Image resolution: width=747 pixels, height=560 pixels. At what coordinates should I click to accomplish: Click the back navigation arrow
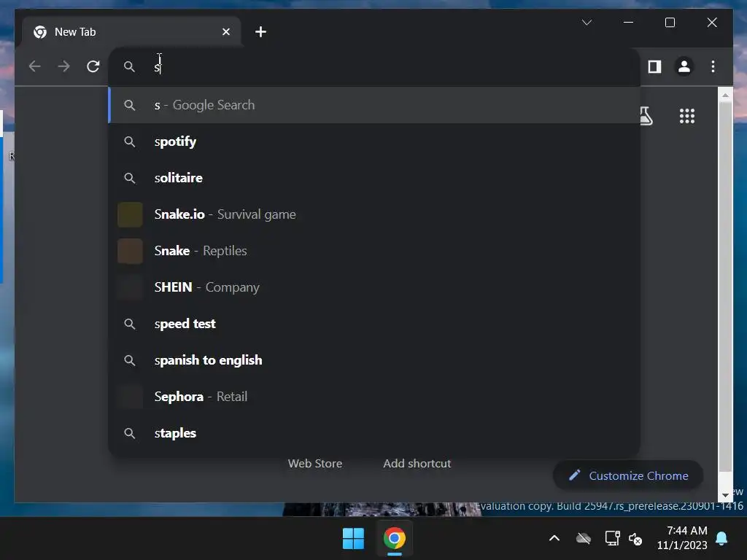point(34,66)
